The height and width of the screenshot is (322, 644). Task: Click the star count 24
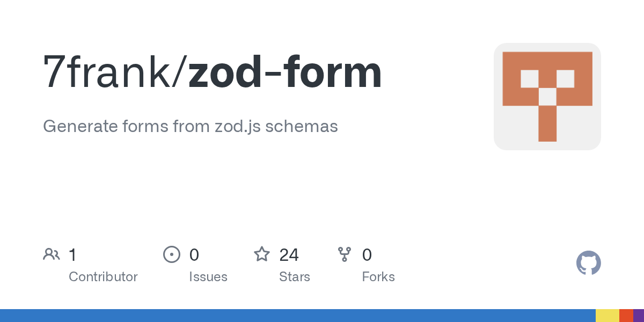click(289, 254)
